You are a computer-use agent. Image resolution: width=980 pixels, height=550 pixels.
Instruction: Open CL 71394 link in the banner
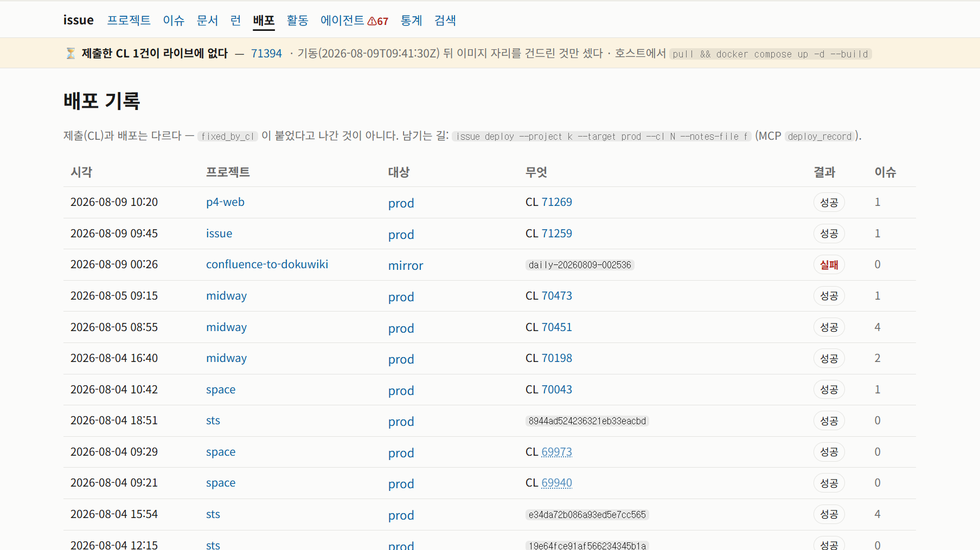266,53
